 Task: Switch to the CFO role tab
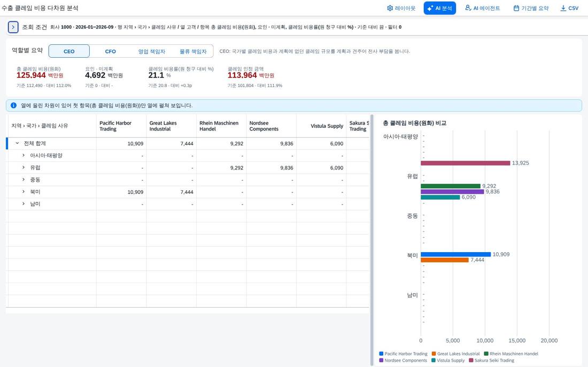(110, 51)
